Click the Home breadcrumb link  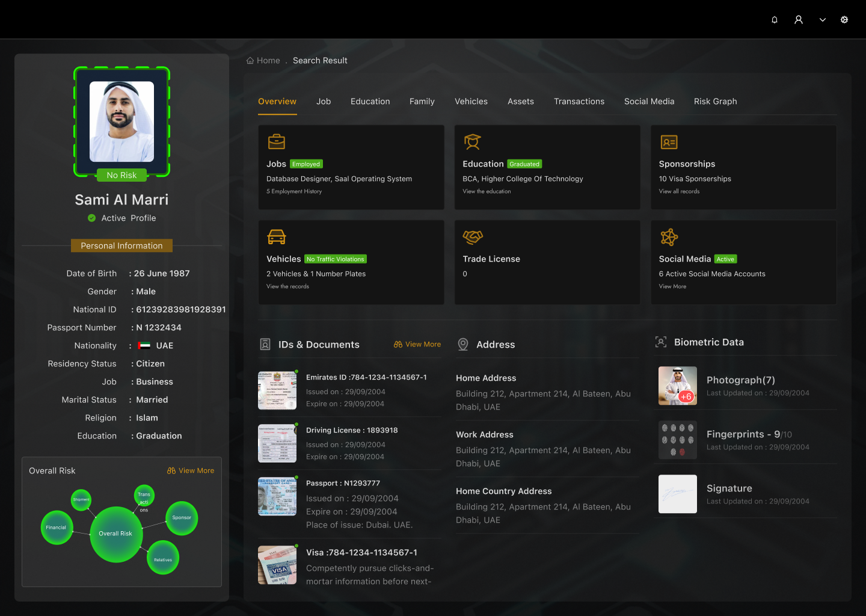pos(268,61)
